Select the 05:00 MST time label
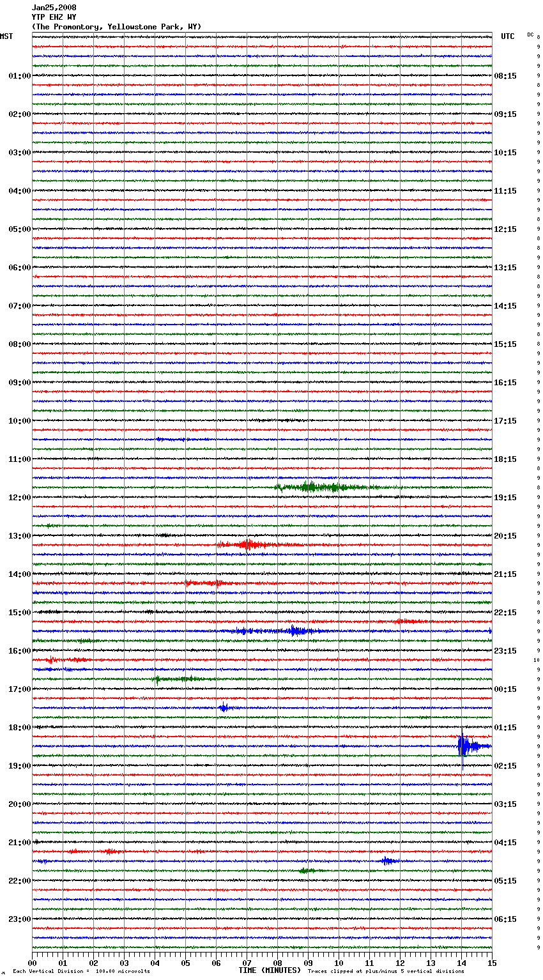543x980 pixels. 20,229
